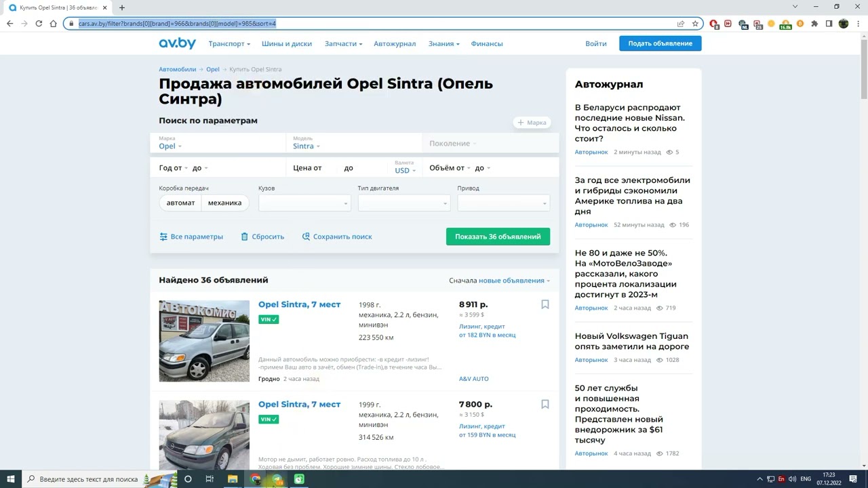This screenshot has height=488, width=868.
Task: Click the Opel breadcrumb link
Action: [213, 70]
